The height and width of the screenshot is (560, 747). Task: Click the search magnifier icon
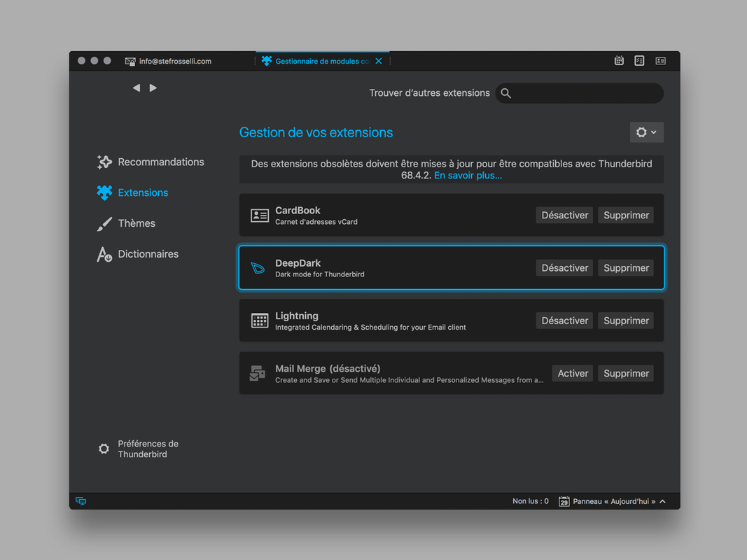coord(506,93)
